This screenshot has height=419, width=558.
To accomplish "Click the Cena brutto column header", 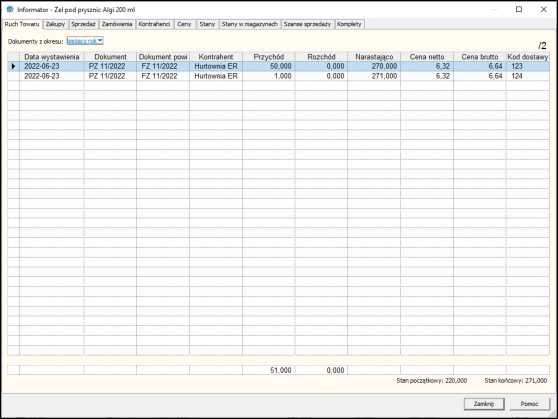I will [x=480, y=57].
